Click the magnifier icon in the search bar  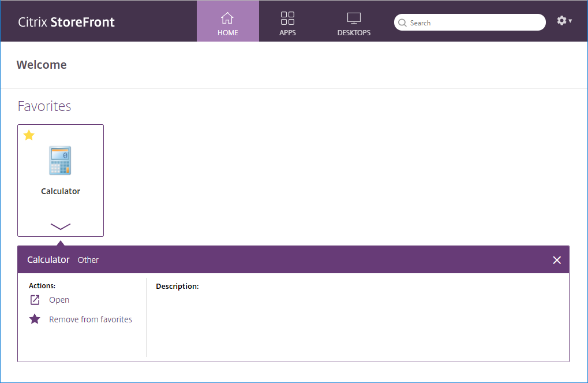click(x=402, y=23)
